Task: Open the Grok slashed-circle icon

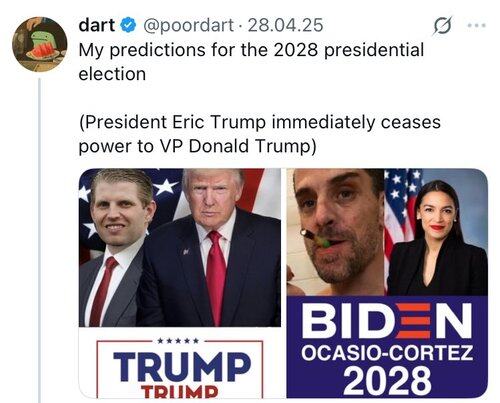Action: 443,26
